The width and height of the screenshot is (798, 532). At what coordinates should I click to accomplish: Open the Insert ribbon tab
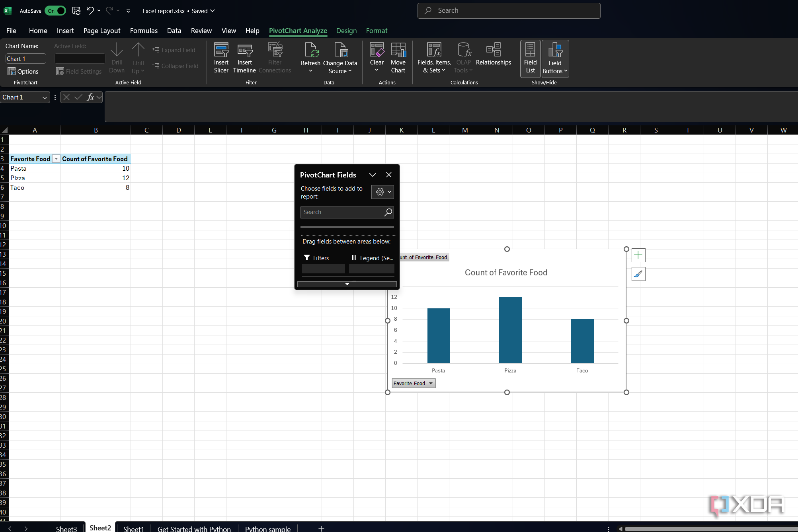pyautogui.click(x=65, y=31)
